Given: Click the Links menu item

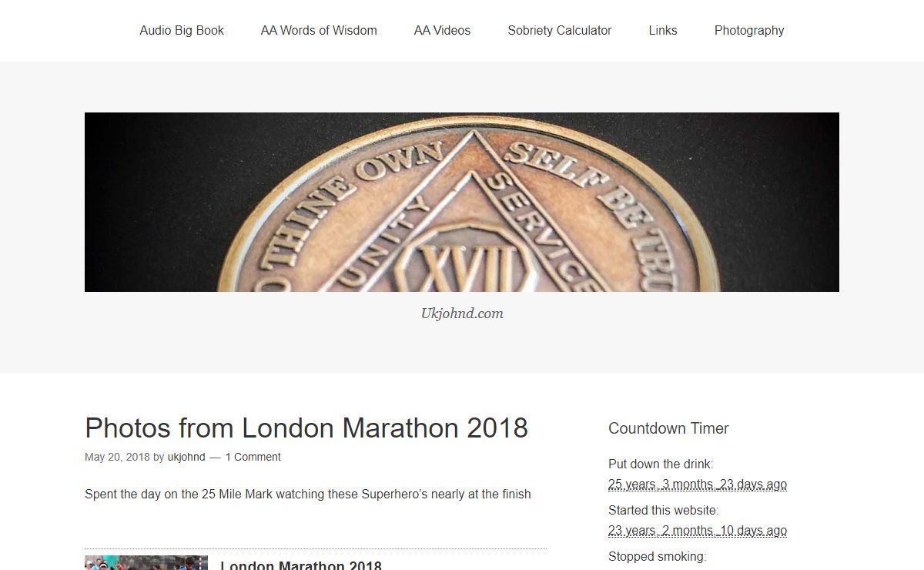Looking at the screenshot, I should [663, 31].
